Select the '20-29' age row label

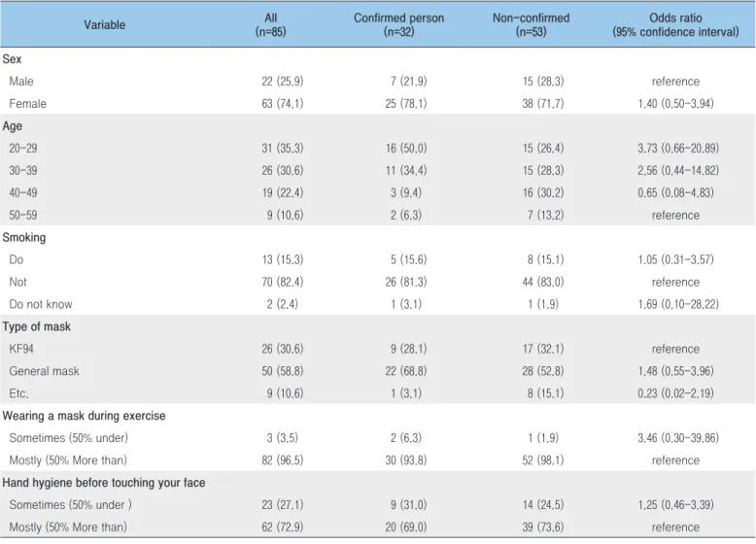(x=23, y=149)
